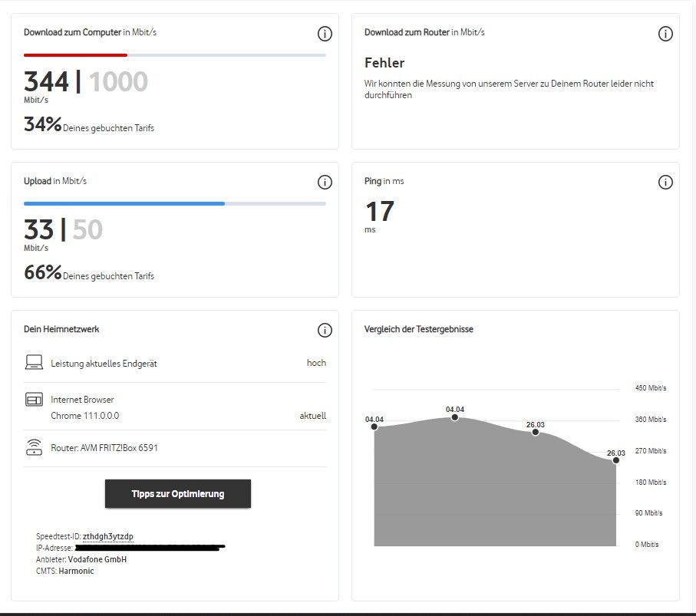Click the lowest 26.03 data point

tap(615, 460)
